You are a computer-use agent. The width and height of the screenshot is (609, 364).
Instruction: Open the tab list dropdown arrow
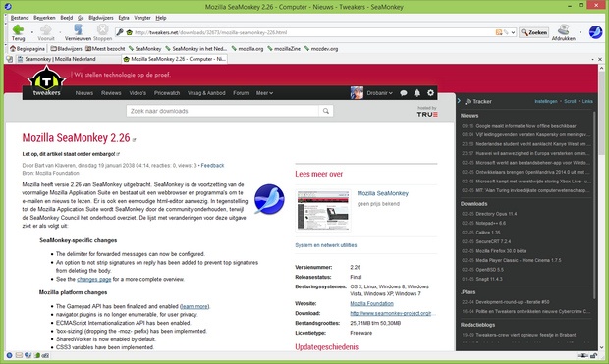[592, 60]
